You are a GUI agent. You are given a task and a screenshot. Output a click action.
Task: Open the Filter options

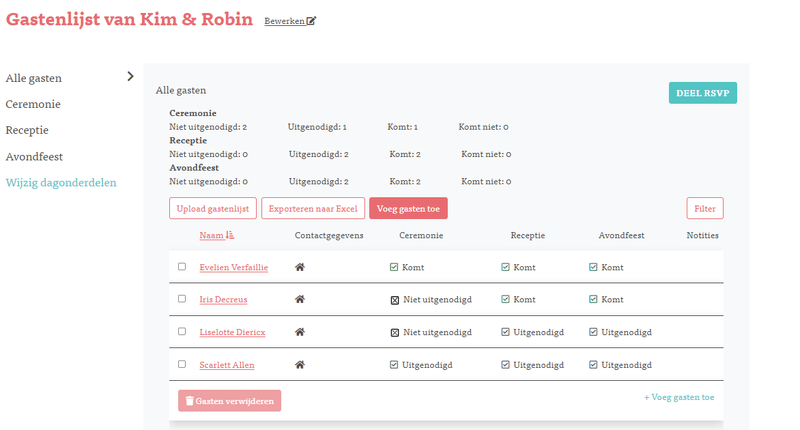pyautogui.click(x=704, y=209)
